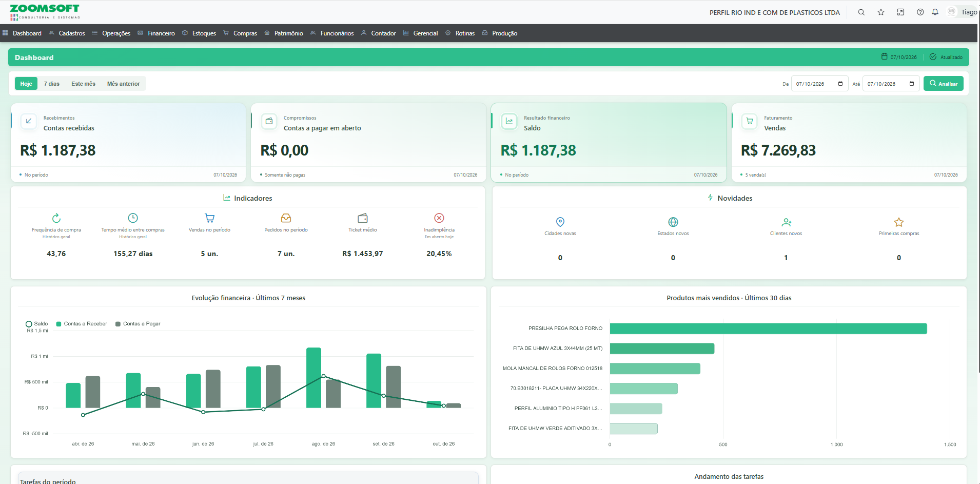This screenshot has height=484, width=980.
Task: Click the Vendas no período cart icon
Action: coord(209,218)
